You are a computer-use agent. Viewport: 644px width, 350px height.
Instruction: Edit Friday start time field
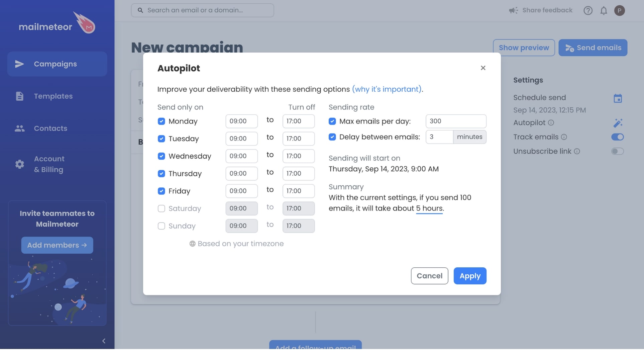pos(241,191)
